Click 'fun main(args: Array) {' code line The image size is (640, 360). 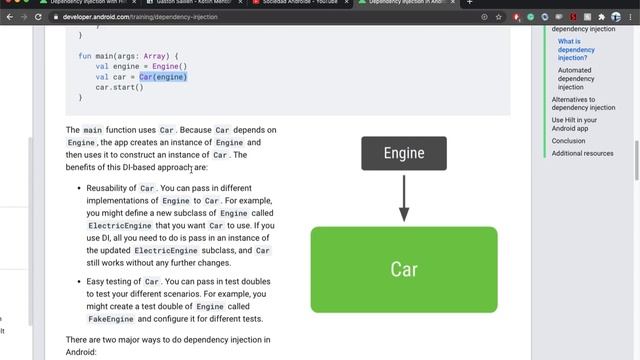click(128, 56)
